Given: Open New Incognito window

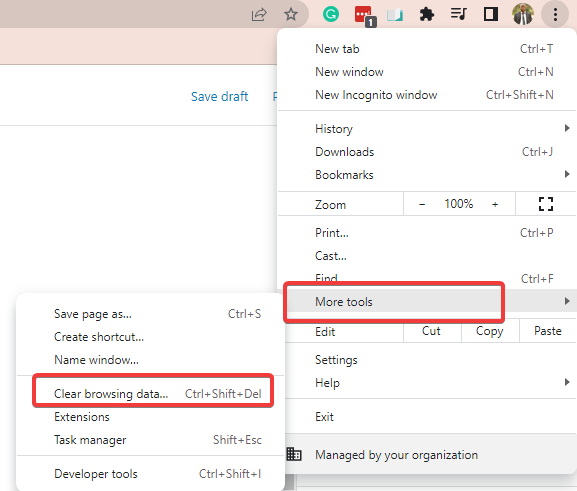Looking at the screenshot, I should (427, 95).
